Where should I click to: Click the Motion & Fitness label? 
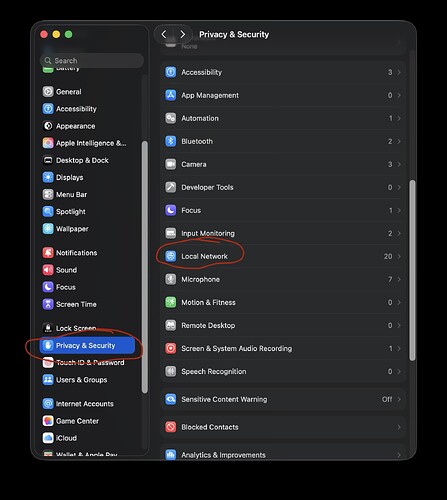(208, 302)
